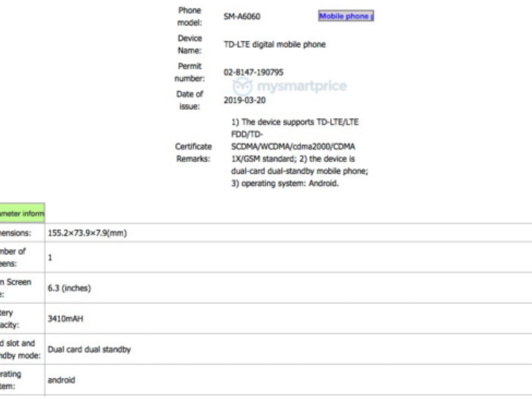532x399 pixels.
Task: Click "TD-LTE digital mobile phone" device name
Action: pos(275,44)
